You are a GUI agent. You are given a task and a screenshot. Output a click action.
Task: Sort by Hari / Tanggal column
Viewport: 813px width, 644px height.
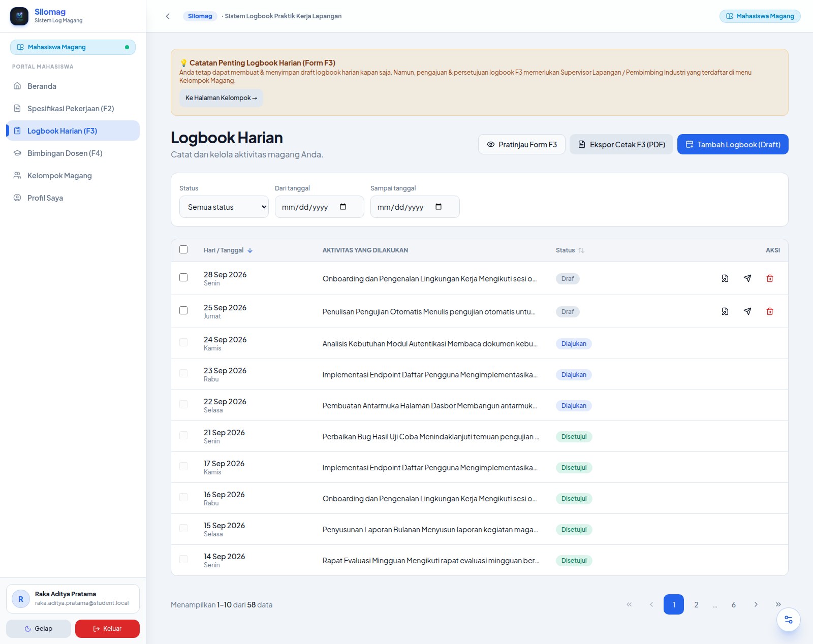coord(228,250)
